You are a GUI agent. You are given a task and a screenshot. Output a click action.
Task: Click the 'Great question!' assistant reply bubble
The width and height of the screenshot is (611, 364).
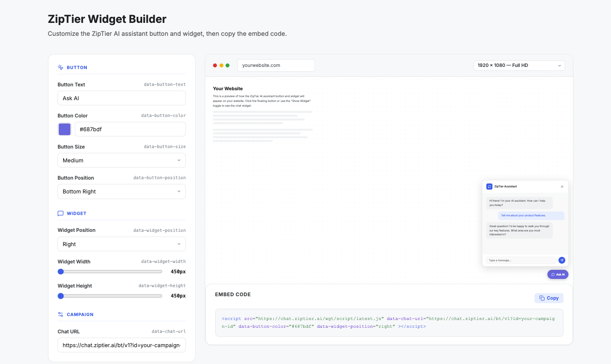coord(519,230)
